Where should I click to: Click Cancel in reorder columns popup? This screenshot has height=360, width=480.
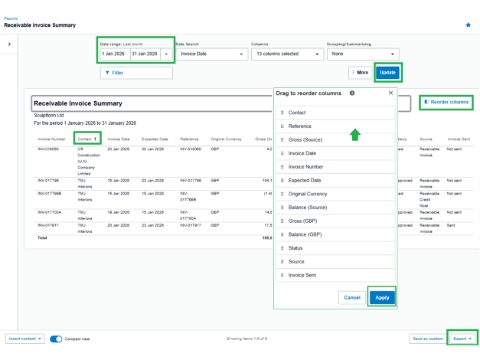pyautogui.click(x=352, y=297)
